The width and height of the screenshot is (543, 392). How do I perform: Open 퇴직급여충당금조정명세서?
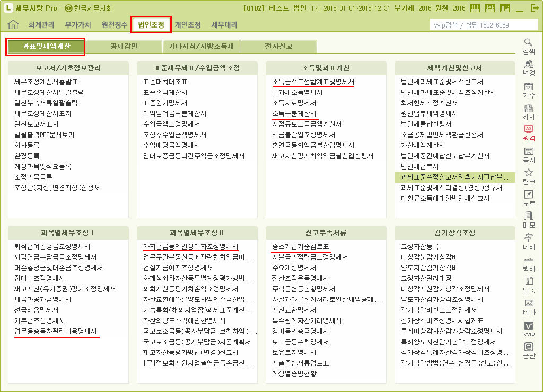[52, 247]
